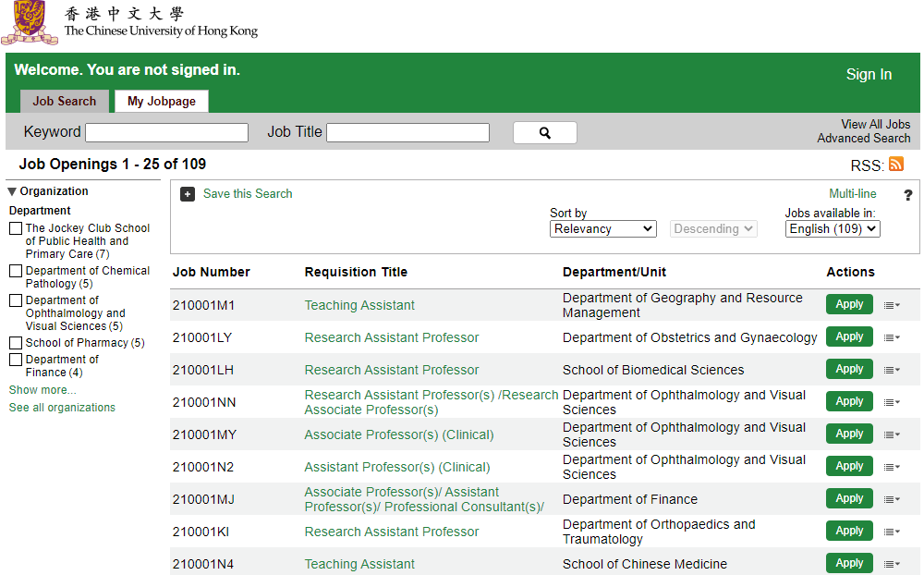Expand department list with Show more
The height and width of the screenshot is (575, 924).
coord(43,390)
